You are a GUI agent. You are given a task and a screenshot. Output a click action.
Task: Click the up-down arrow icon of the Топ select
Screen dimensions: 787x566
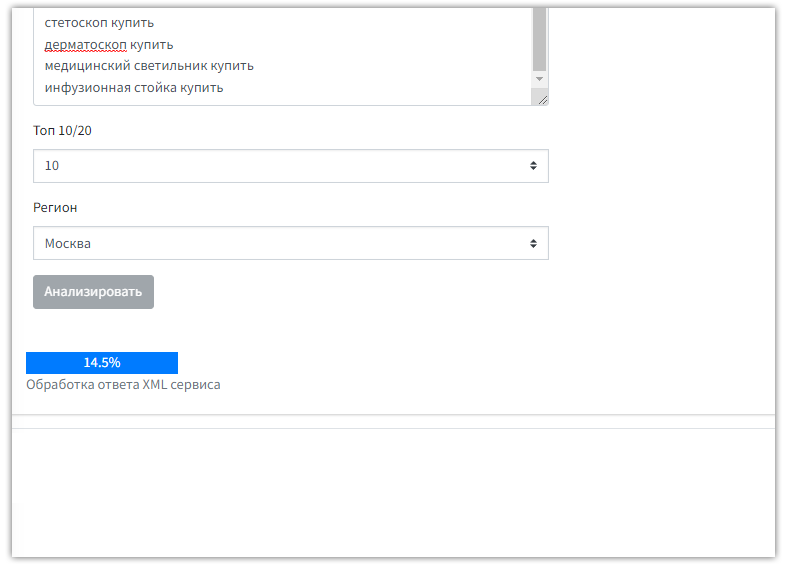(533, 166)
